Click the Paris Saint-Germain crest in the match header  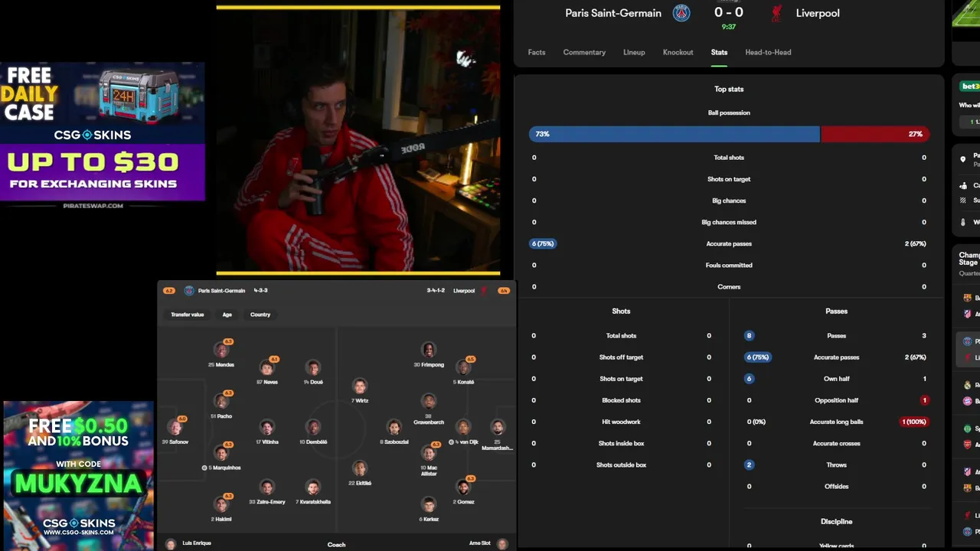pyautogui.click(x=681, y=13)
